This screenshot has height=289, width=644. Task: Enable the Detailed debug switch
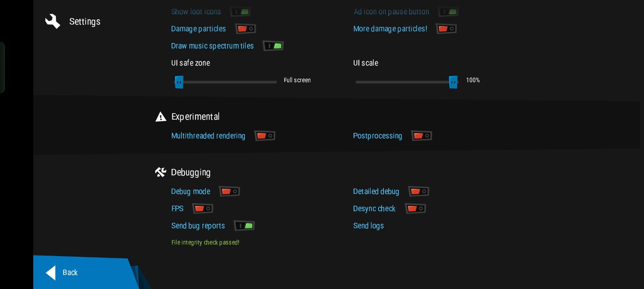[x=419, y=191]
